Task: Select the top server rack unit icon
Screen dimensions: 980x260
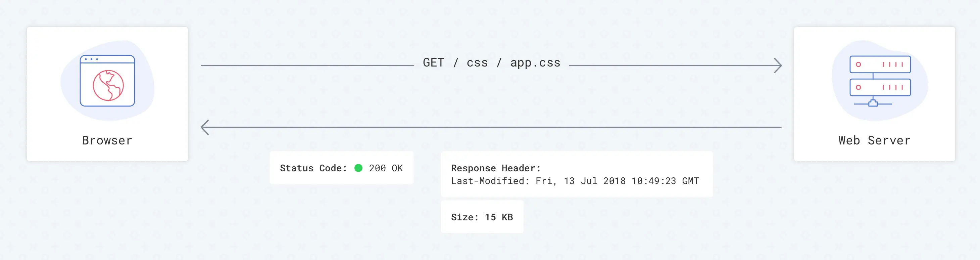Action: (880, 64)
